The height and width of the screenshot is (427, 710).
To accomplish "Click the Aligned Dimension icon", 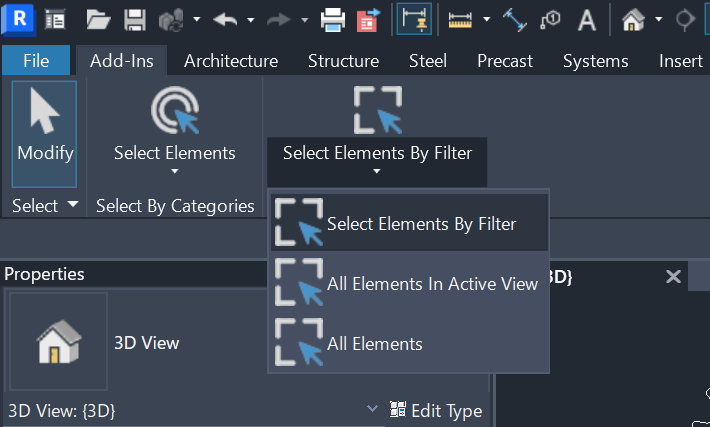I will [515, 19].
